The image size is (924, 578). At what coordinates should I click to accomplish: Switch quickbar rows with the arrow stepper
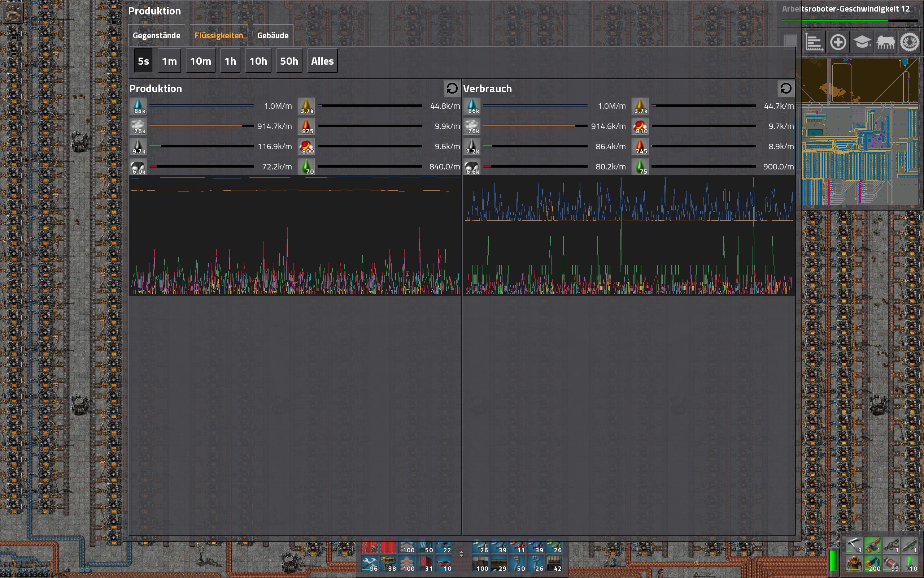coord(461,554)
